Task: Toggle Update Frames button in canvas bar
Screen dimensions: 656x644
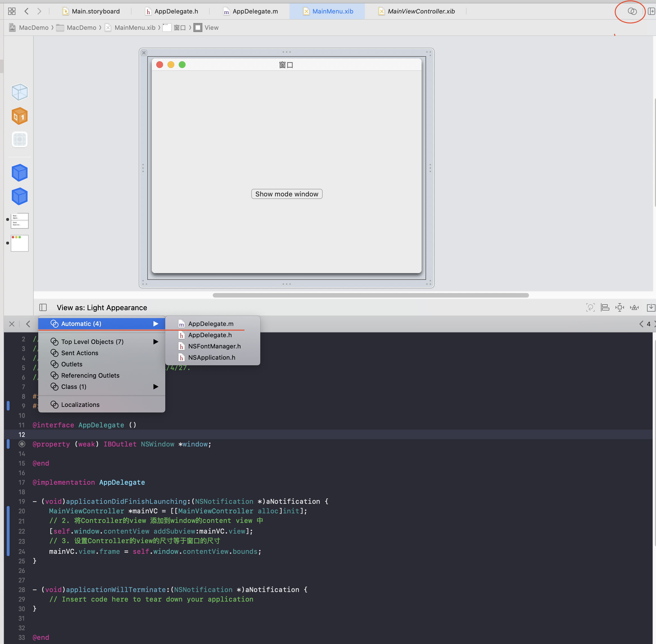Action: (590, 307)
